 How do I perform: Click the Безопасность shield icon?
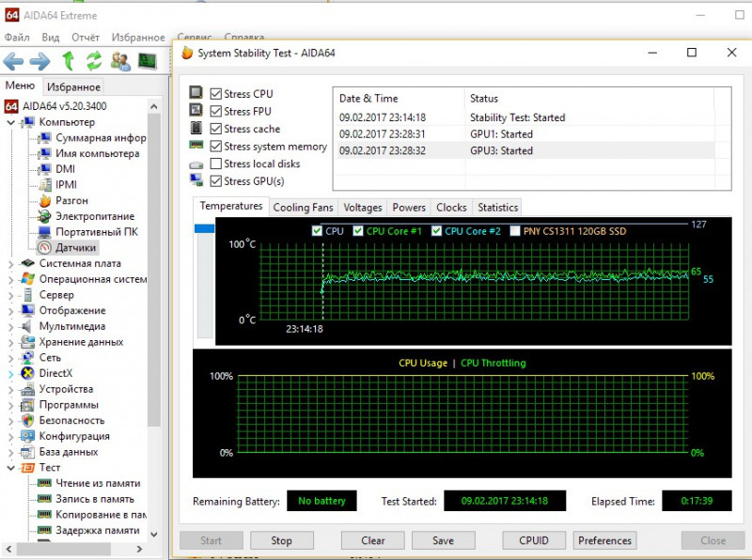[x=28, y=421]
